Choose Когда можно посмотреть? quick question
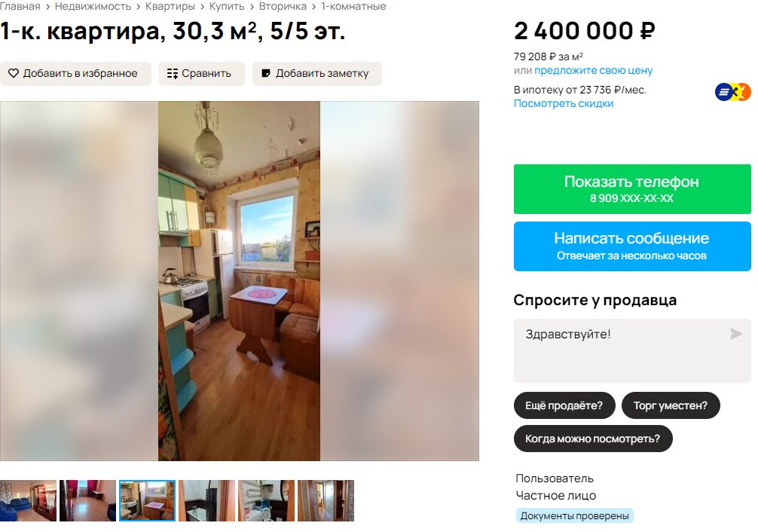758x532 pixels. 593,439
